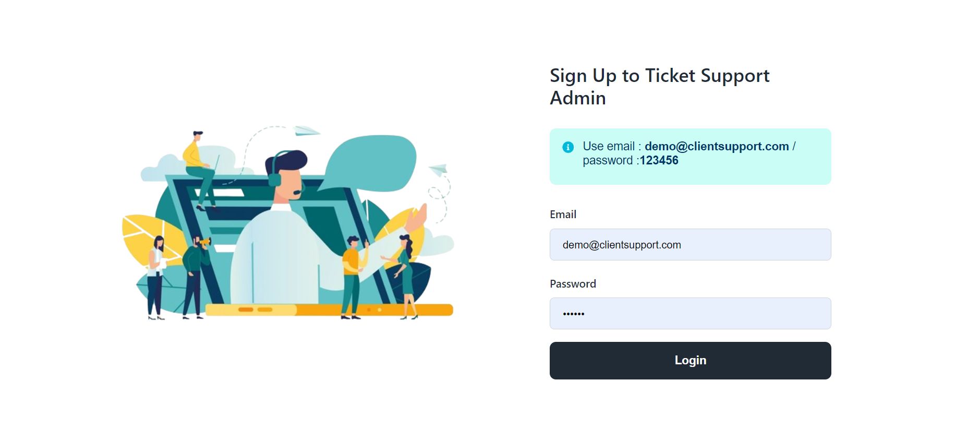Click the bold 123456 password hint
Screen dimensions: 980x440
(x=659, y=160)
